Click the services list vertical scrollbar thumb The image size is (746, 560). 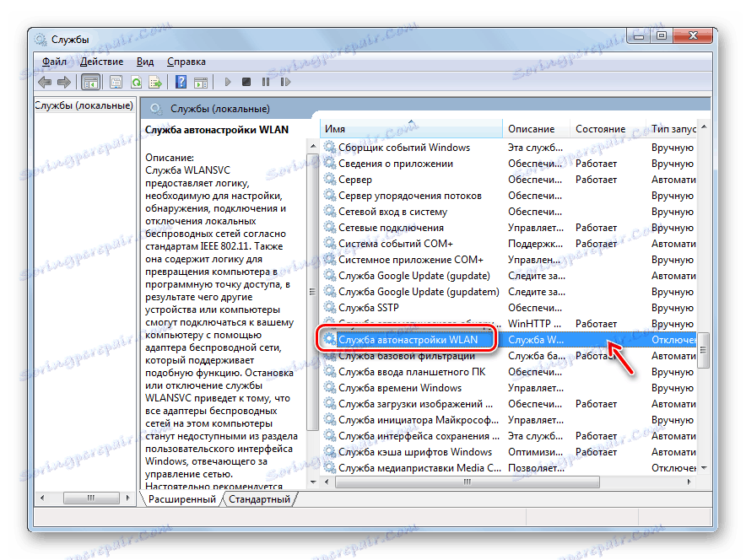click(x=704, y=350)
